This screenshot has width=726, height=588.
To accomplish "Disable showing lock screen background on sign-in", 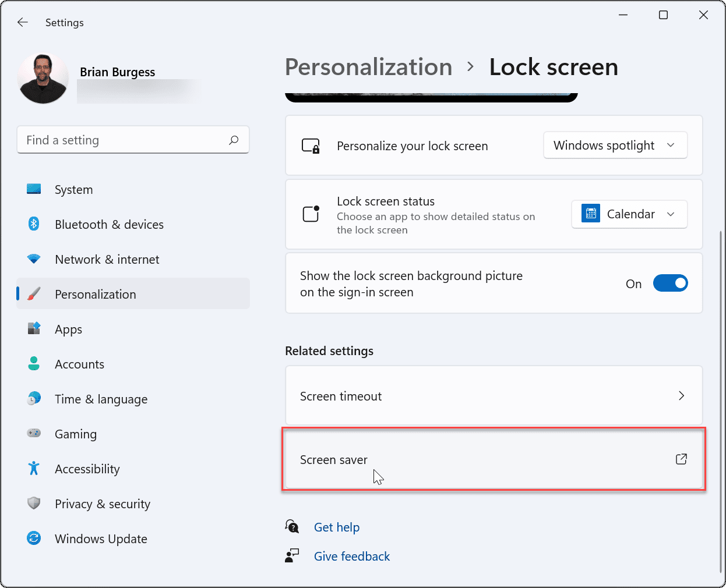I will (671, 283).
